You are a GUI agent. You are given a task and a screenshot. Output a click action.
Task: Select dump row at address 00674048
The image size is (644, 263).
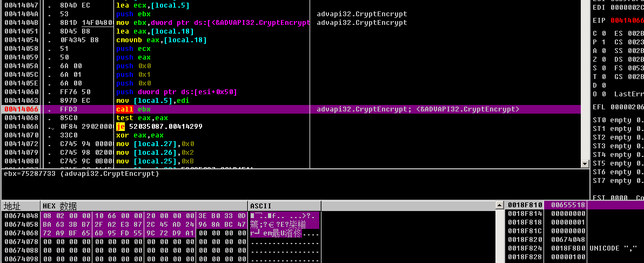pos(21,216)
